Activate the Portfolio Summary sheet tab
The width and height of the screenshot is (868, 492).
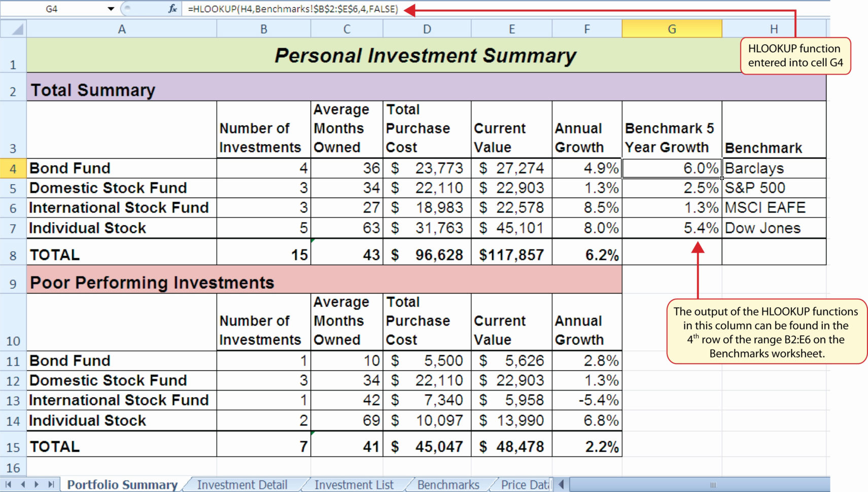click(x=123, y=484)
